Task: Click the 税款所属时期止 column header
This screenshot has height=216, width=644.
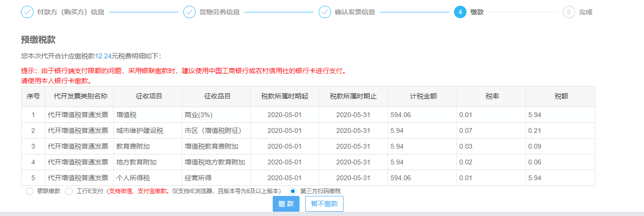Action: [353, 97]
